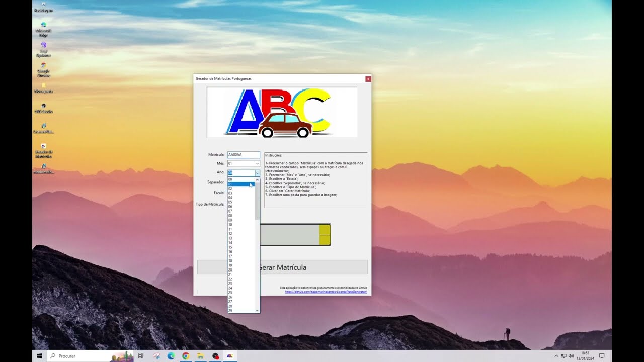Select 23 in the Ano list

pyautogui.click(x=242, y=284)
